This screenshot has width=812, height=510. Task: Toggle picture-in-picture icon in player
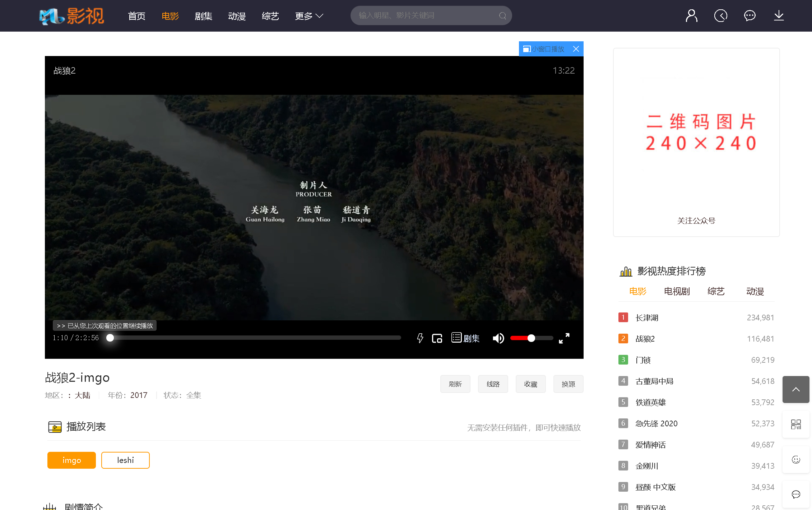437,338
